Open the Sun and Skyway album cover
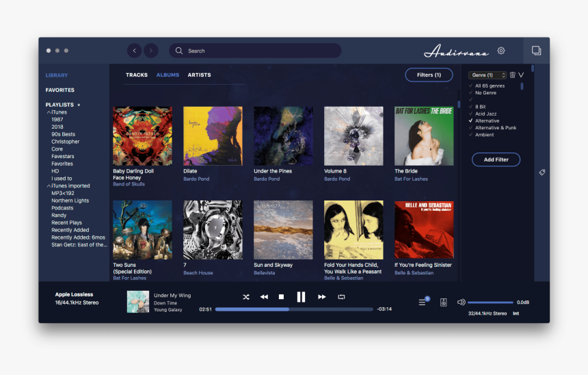This screenshot has height=375, width=588. point(283,230)
